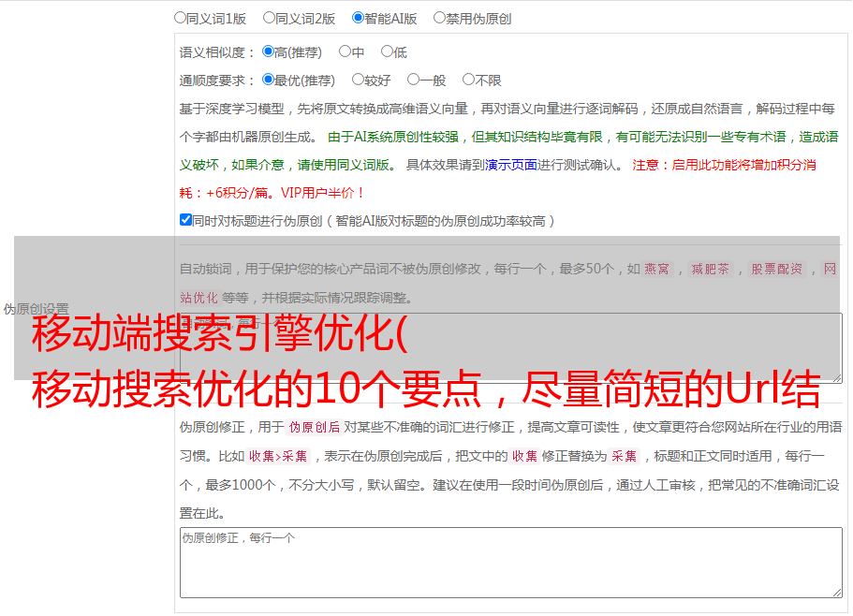The height and width of the screenshot is (616, 853).
Task: Click the 燕窝 example keyword tag
Action: click(657, 269)
